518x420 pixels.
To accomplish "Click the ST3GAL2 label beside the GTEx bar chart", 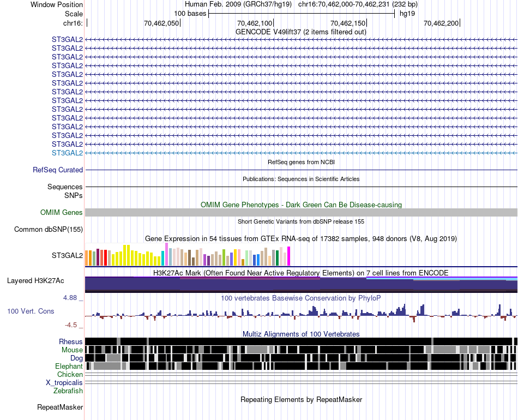I will [x=68, y=255].
